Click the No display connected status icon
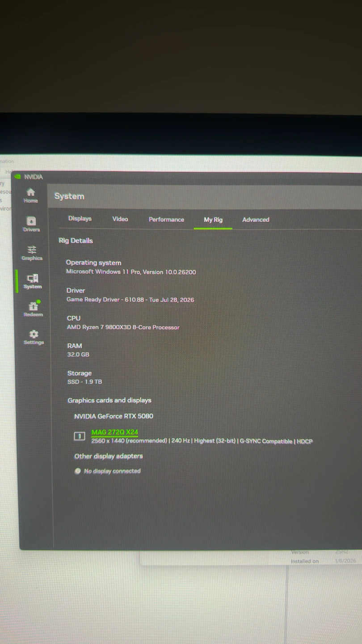The height and width of the screenshot is (644, 362). point(78,471)
